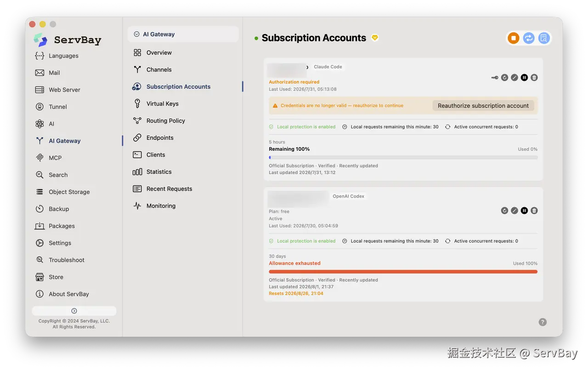Refresh the Claude Code subscription account
The width and height of the screenshot is (588, 370).
click(504, 78)
